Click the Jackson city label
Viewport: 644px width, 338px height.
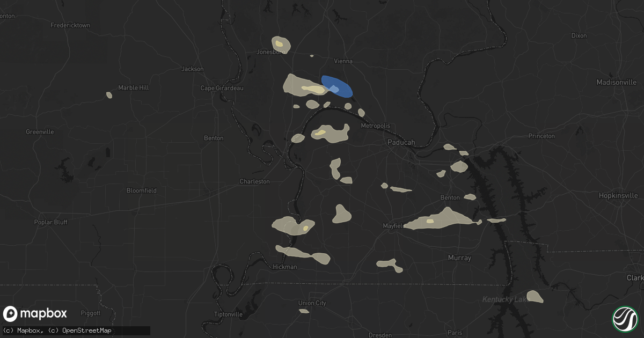point(193,69)
